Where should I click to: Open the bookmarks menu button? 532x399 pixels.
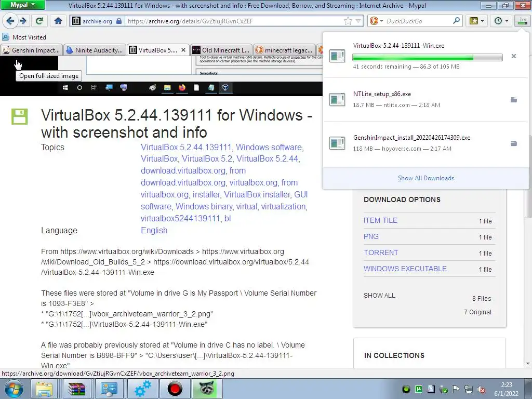coord(476,21)
